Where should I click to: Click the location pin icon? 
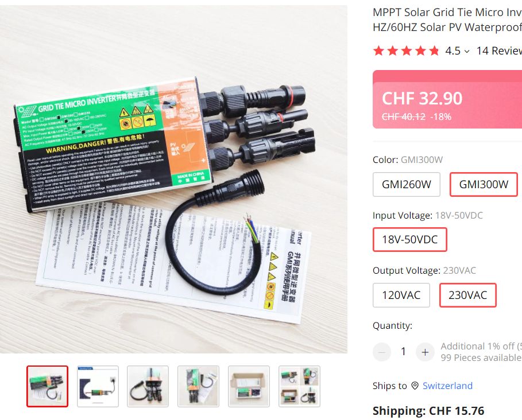415,386
